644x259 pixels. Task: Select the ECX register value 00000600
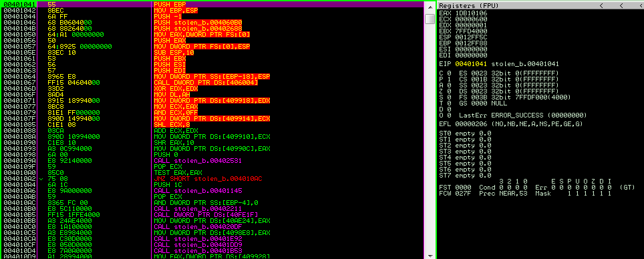(472, 19)
